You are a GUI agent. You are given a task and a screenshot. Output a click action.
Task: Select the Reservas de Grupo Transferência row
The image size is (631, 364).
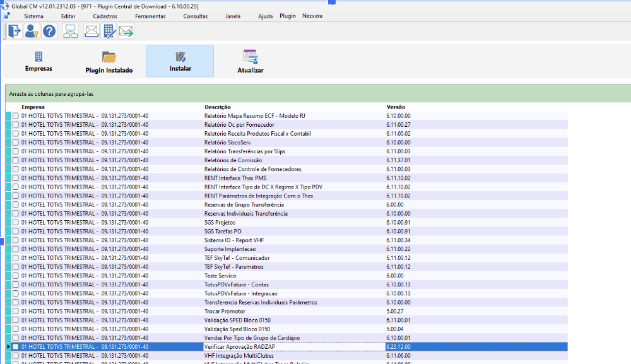(286, 204)
